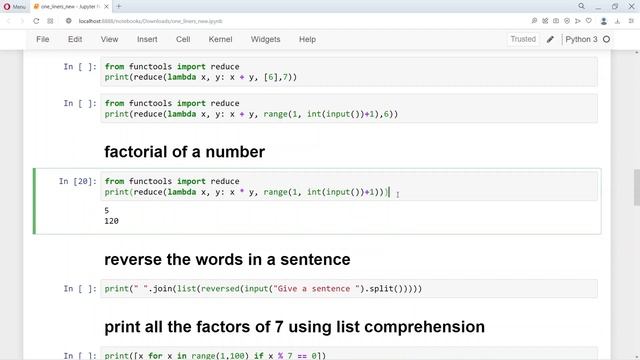This screenshot has height=360, width=640.
Task: Click the output value 120
Action: [111, 221]
